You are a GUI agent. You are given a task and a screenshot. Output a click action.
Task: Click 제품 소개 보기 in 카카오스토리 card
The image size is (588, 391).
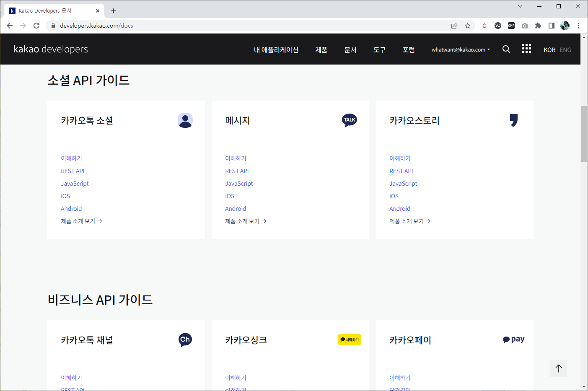[x=410, y=221]
